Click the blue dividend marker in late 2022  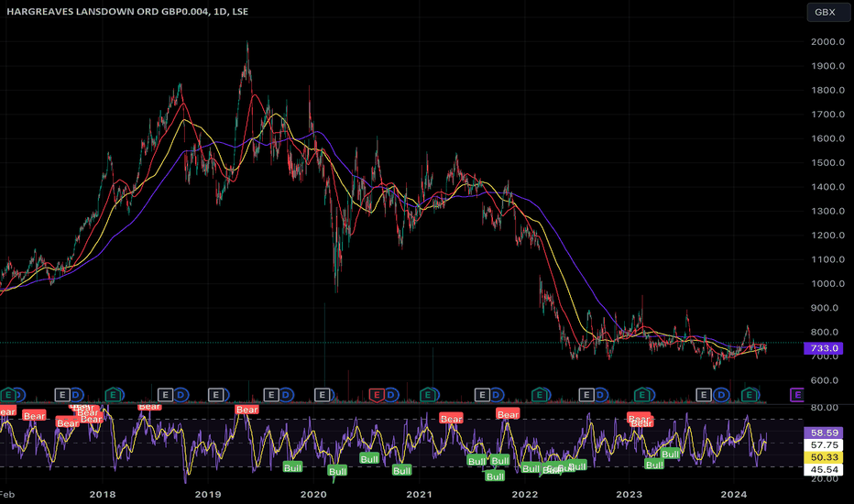tap(601, 394)
